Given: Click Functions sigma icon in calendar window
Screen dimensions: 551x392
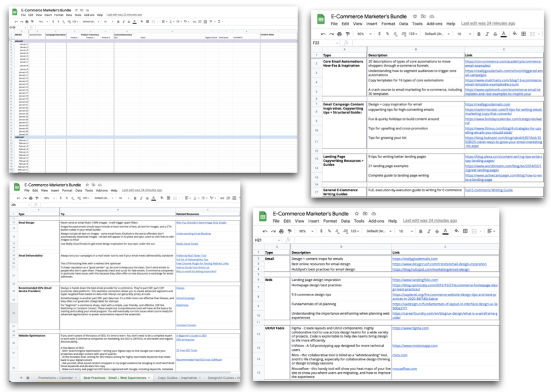Looking at the screenshot, I should (220, 22).
